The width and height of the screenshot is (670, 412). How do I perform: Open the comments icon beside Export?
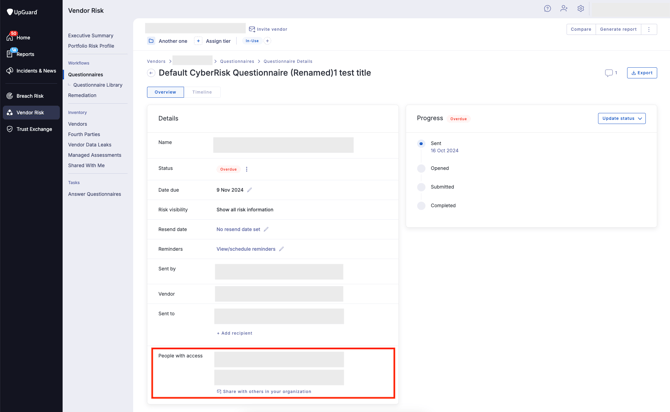click(x=609, y=73)
